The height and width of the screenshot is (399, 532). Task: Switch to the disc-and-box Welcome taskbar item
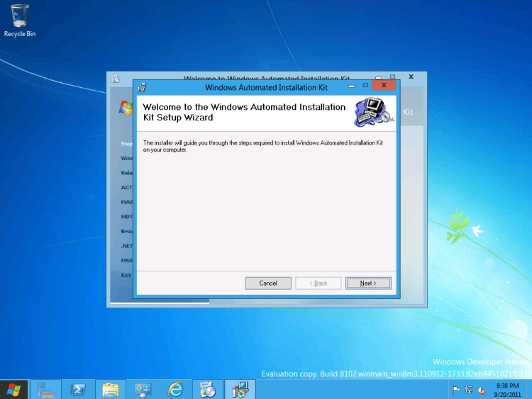[x=208, y=389]
